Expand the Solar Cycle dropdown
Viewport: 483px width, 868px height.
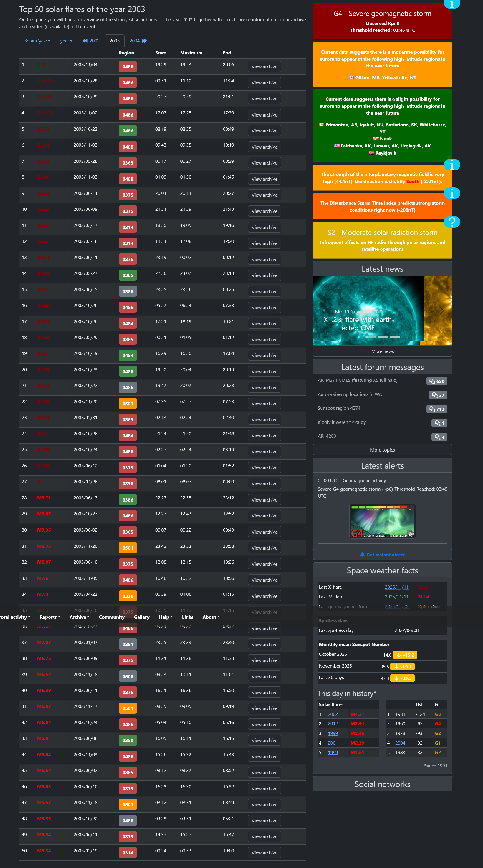coord(37,41)
